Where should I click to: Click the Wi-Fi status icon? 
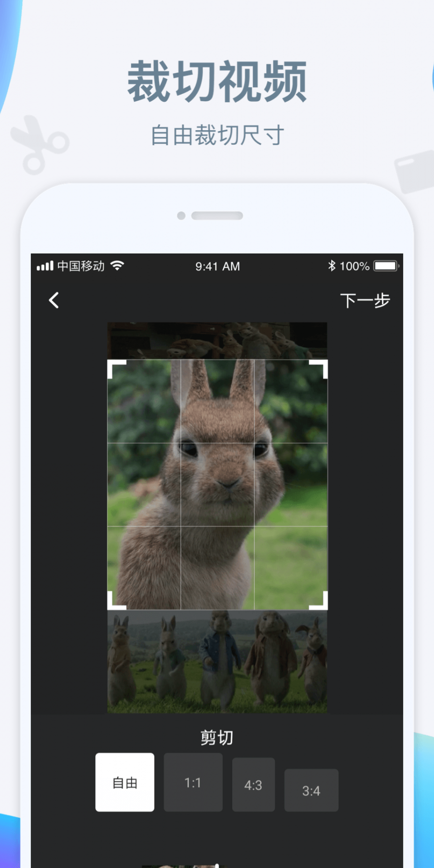(117, 266)
